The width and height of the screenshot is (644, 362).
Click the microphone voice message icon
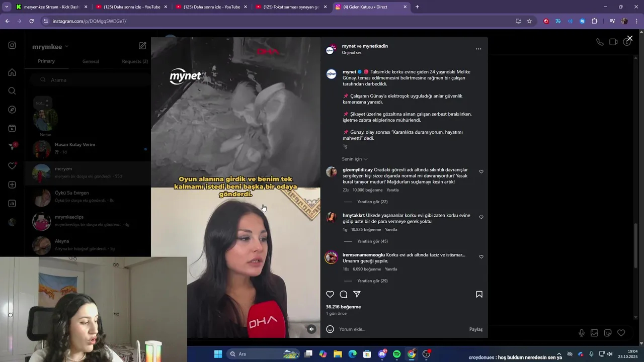point(582,333)
